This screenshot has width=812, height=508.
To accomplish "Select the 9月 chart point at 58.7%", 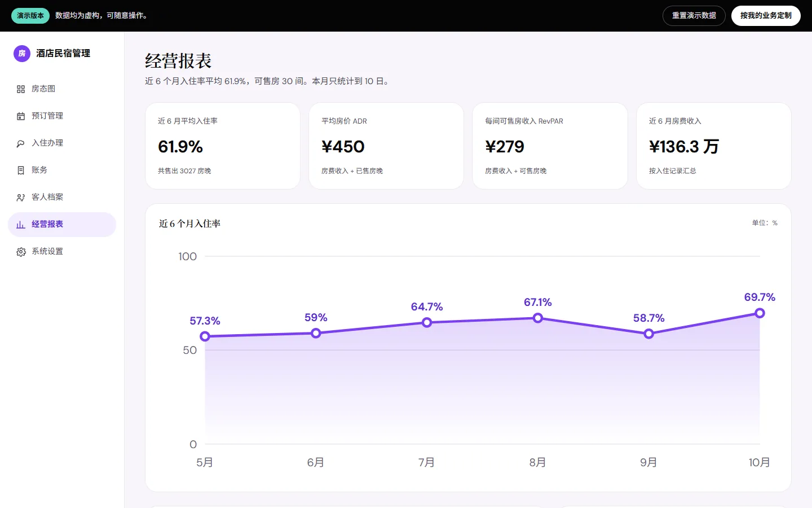I will coord(649,334).
